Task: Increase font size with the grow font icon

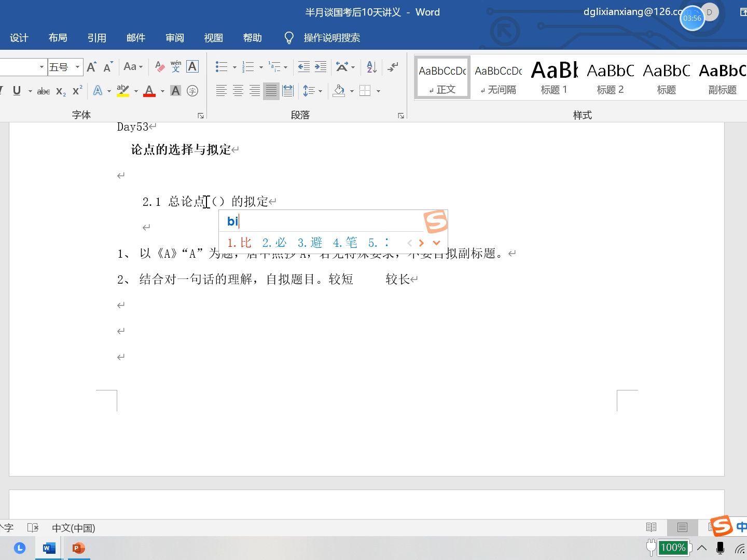Action: click(x=92, y=67)
